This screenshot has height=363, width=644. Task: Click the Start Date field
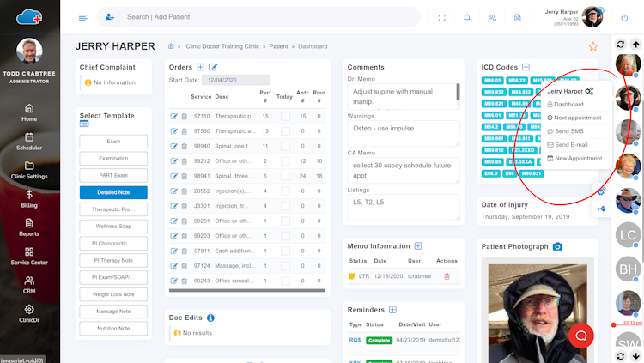point(236,80)
